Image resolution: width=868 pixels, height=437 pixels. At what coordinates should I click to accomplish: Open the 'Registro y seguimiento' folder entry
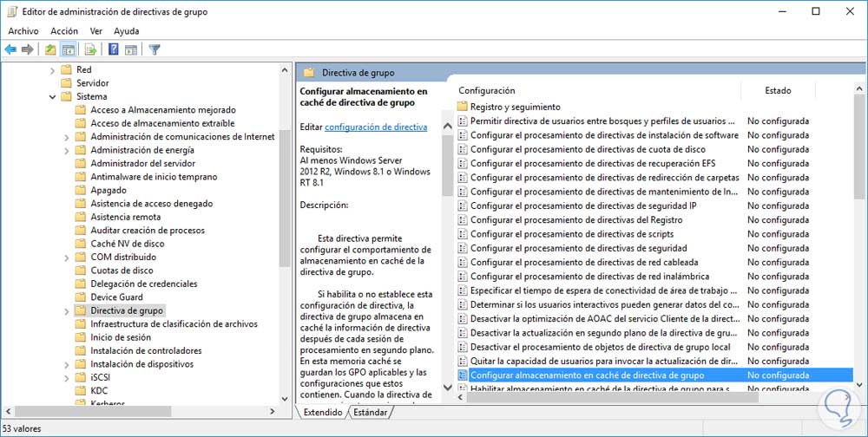coord(516,107)
